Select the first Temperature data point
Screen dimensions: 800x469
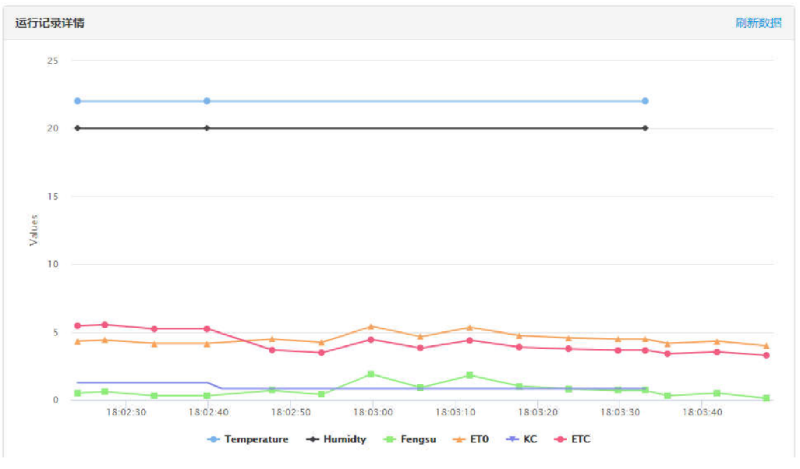[78, 101]
